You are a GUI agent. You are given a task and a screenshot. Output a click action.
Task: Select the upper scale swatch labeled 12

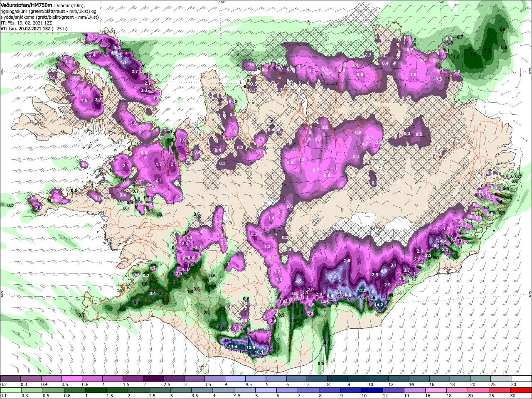click(x=398, y=379)
